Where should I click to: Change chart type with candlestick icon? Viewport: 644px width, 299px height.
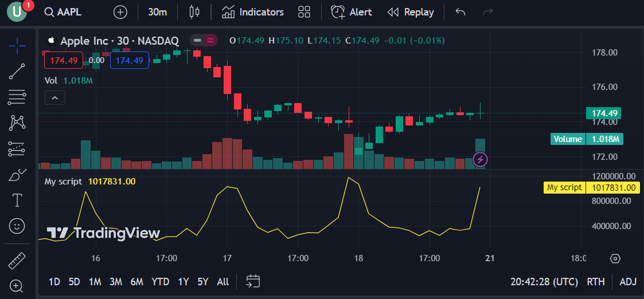click(194, 12)
